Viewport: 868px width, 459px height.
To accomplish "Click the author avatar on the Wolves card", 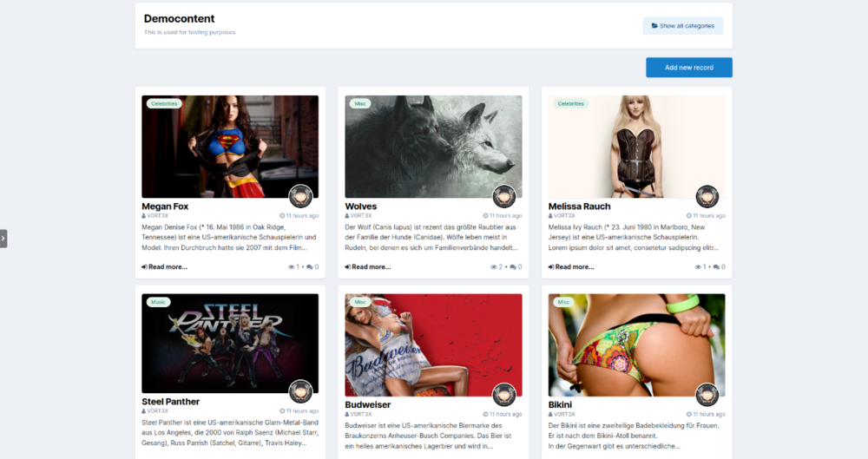I will click(x=504, y=196).
